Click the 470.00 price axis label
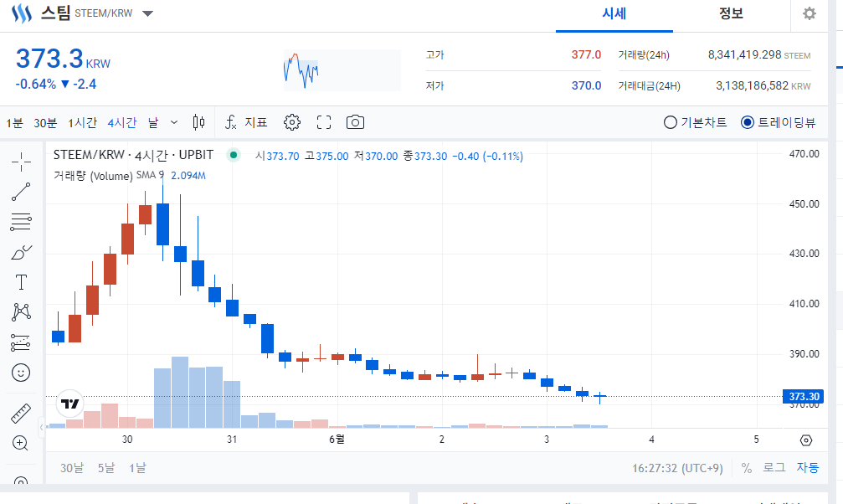The image size is (843, 504). click(804, 154)
